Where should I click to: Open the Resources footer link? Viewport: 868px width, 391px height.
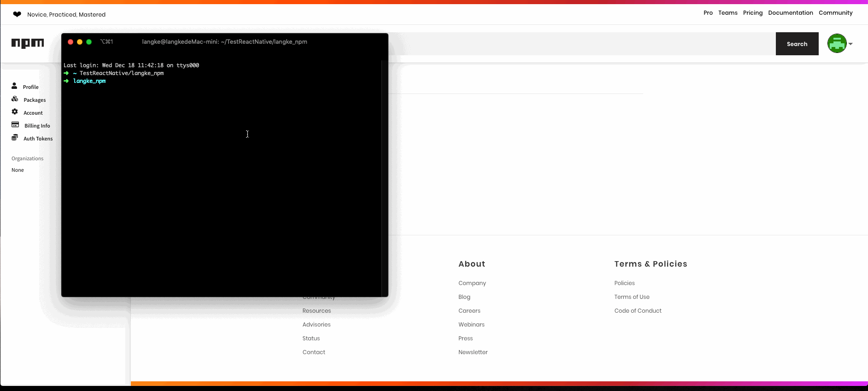coord(317,311)
